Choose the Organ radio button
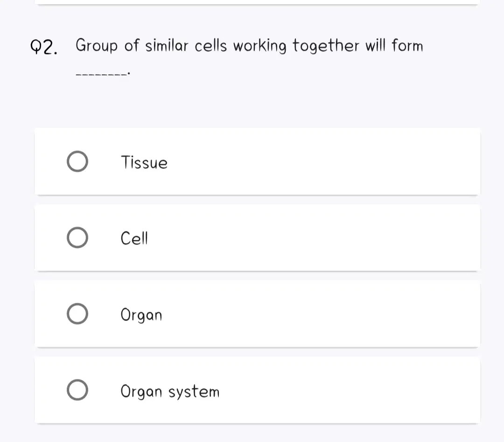 coord(77,314)
